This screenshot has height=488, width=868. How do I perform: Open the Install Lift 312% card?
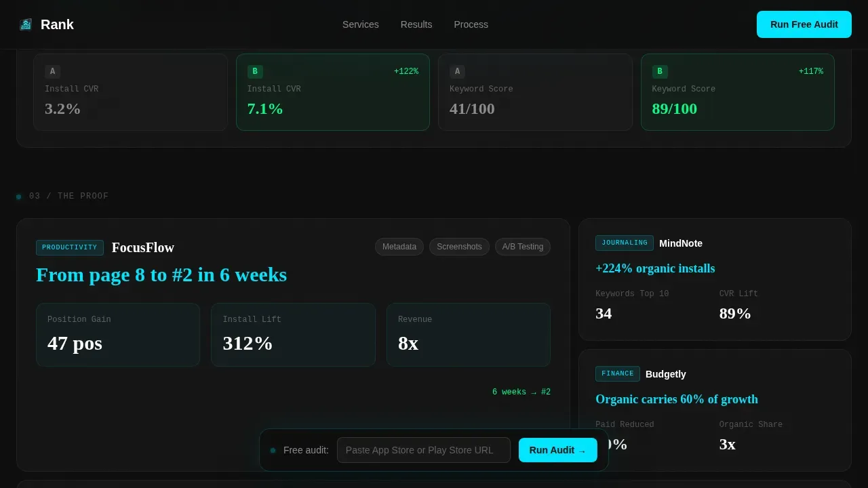[x=293, y=335]
